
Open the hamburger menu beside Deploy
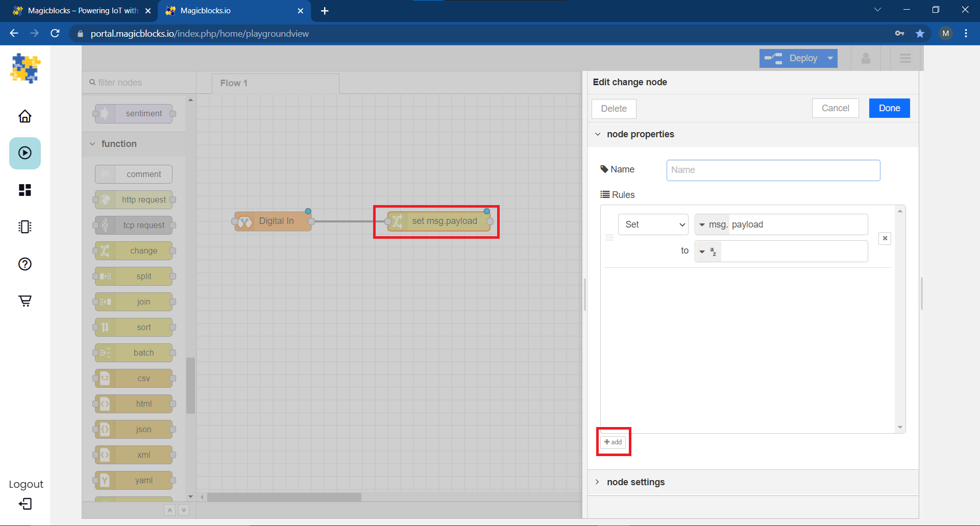coord(905,58)
